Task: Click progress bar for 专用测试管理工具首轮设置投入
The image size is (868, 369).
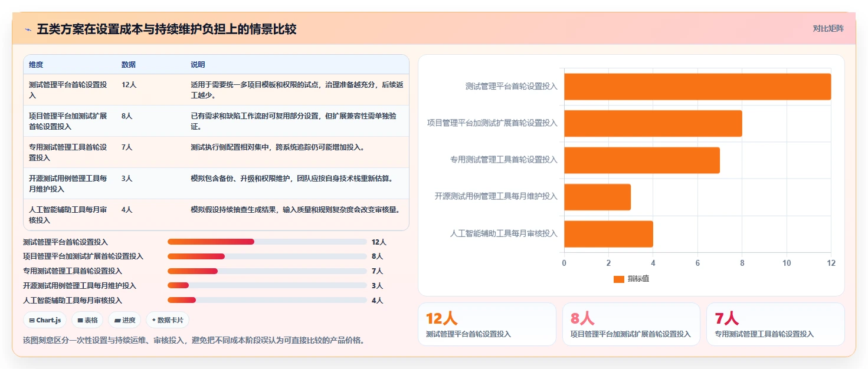Action: [x=267, y=271]
